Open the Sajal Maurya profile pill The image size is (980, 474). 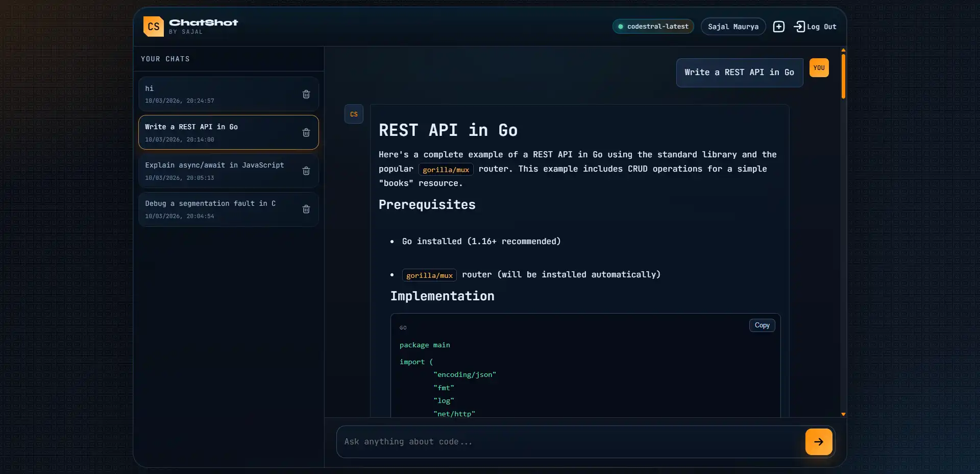click(x=733, y=27)
